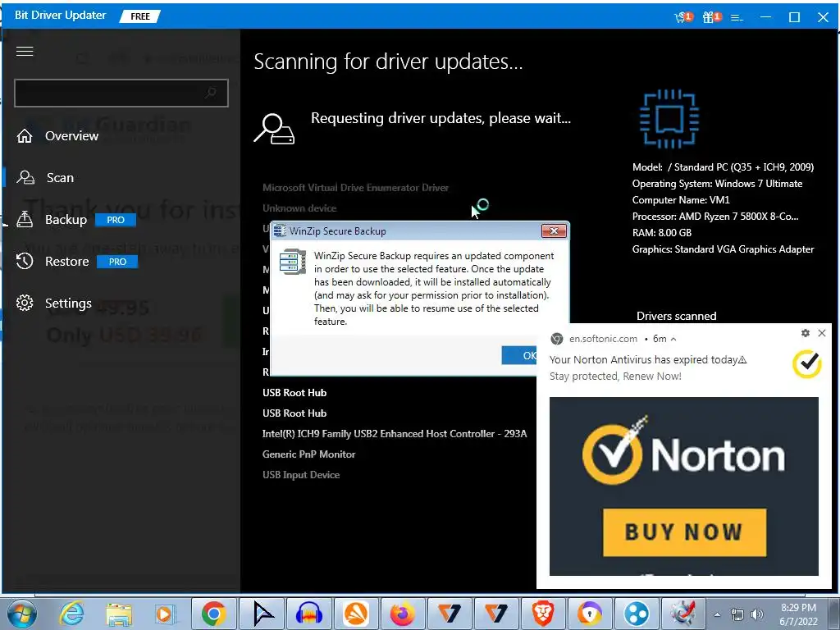Click the Backup icon in sidebar

(25, 219)
